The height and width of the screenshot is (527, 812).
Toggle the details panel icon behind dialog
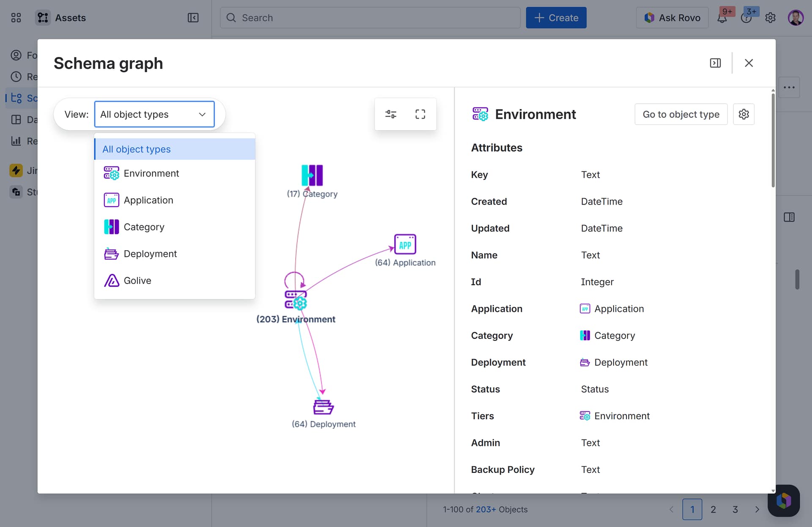789,217
